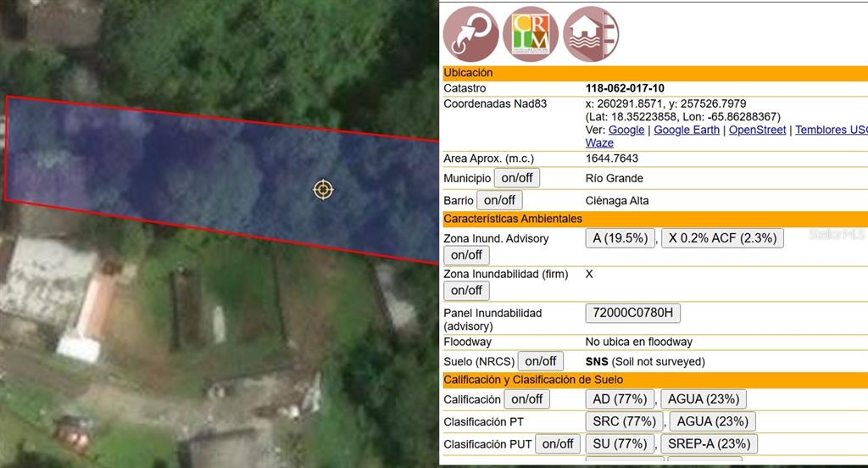Toggle the Municipio layer on/off
Screen dimensions: 868x468
[x=517, y=178]
